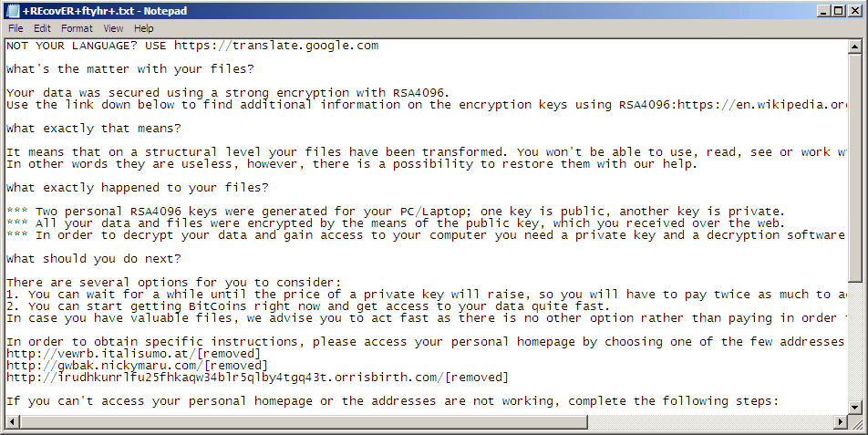This screenshot has width=868, height=435.
Task: Click the translate.google.com URL text
Action: (x=275, y=46)
